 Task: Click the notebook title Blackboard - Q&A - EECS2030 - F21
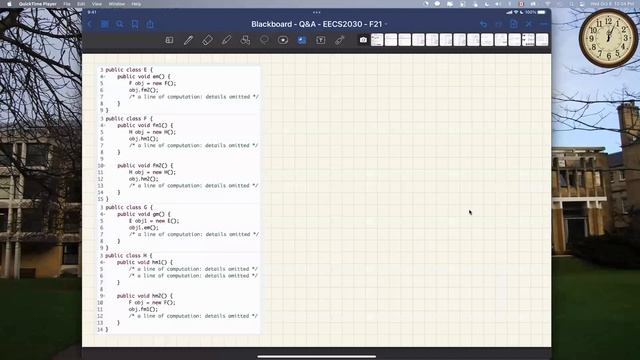tap(317, 24)
